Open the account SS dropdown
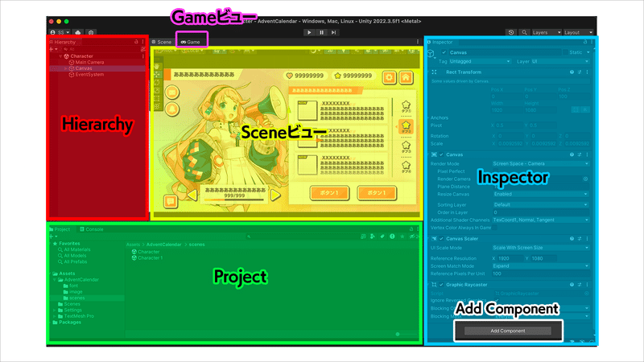Screen dimensions: 644x362 coord(60,32)
